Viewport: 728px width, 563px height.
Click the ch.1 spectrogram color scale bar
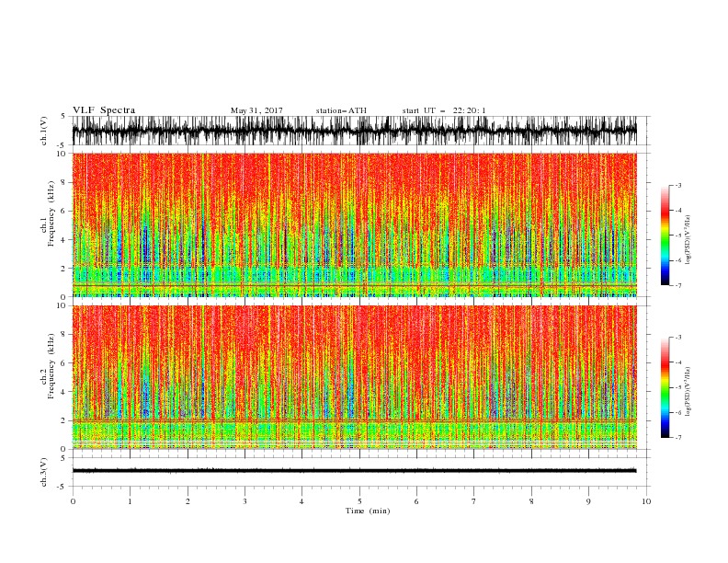tap(665, 236)
